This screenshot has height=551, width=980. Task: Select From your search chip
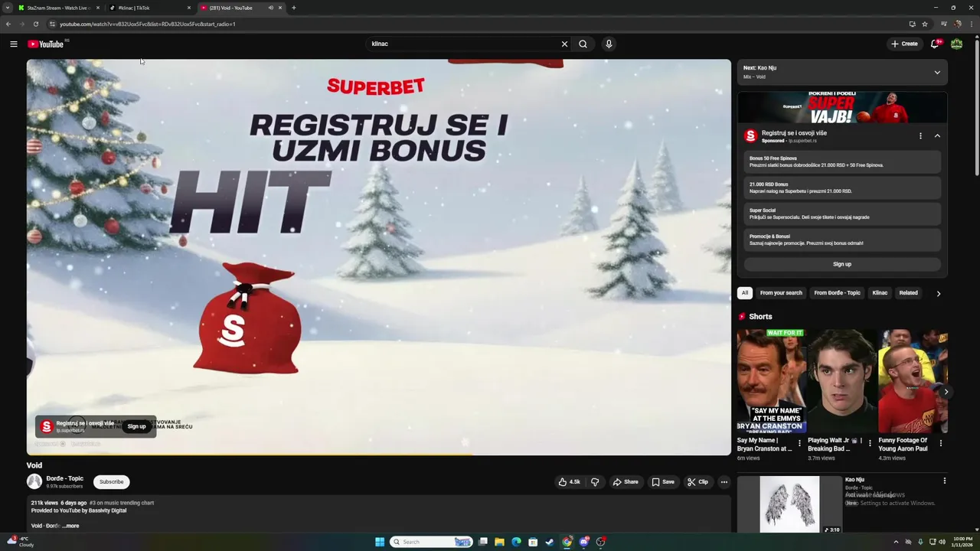pos(781,293)
